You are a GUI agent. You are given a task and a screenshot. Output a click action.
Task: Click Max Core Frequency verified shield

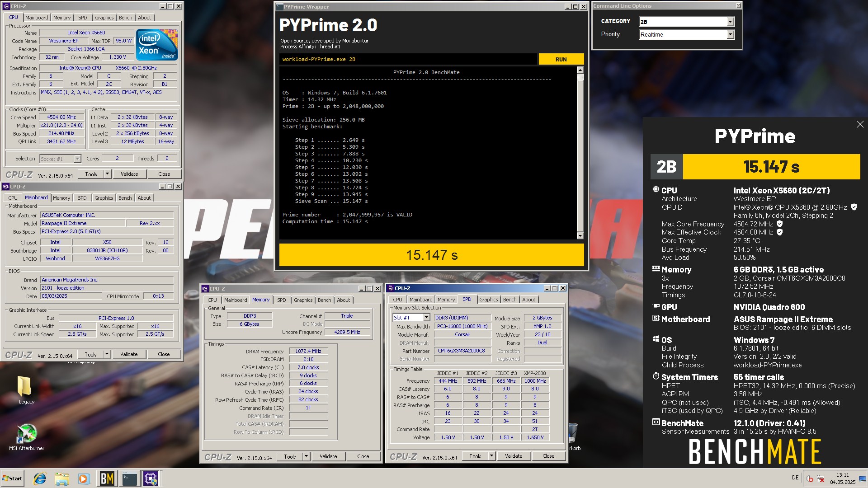point(780,224)
